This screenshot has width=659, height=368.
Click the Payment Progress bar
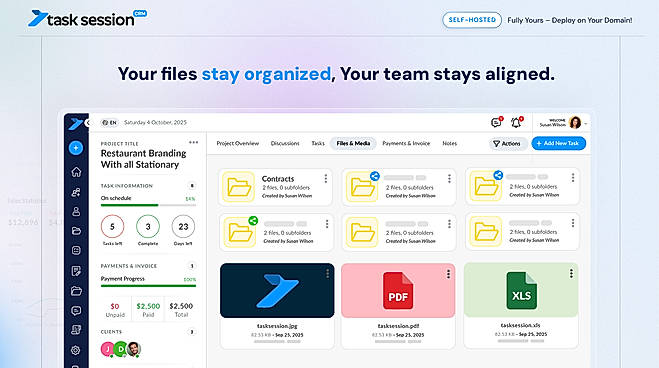pos(148,286)
